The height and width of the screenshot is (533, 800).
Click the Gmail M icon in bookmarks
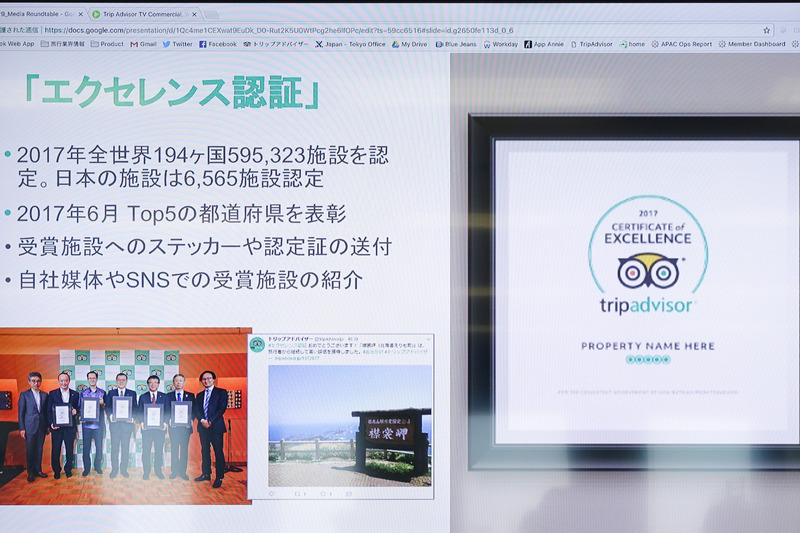pos(134,44)
